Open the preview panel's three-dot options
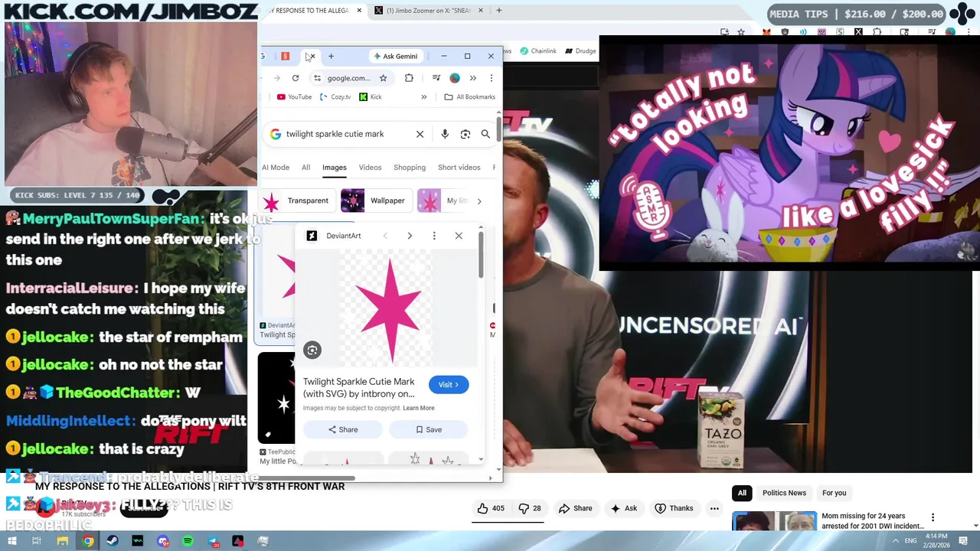 click(x=434, y=236)
